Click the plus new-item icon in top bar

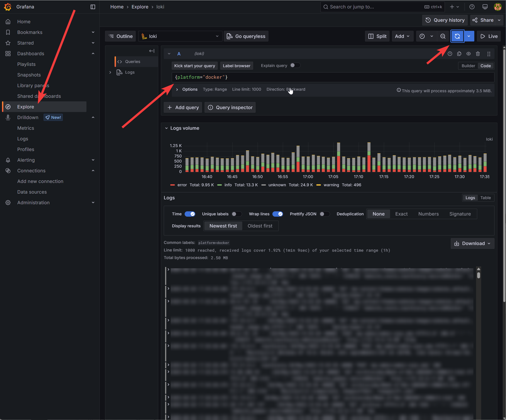click(452, 7)
